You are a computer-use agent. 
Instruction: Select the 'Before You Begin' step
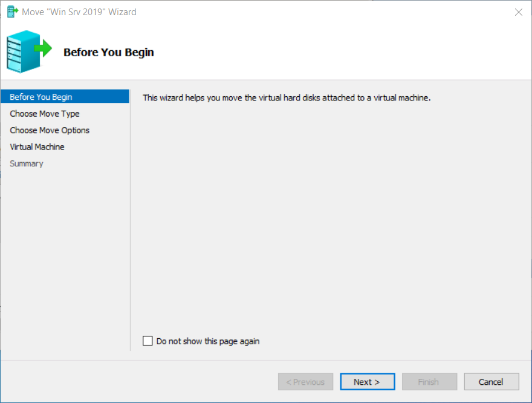click(41, 97)
